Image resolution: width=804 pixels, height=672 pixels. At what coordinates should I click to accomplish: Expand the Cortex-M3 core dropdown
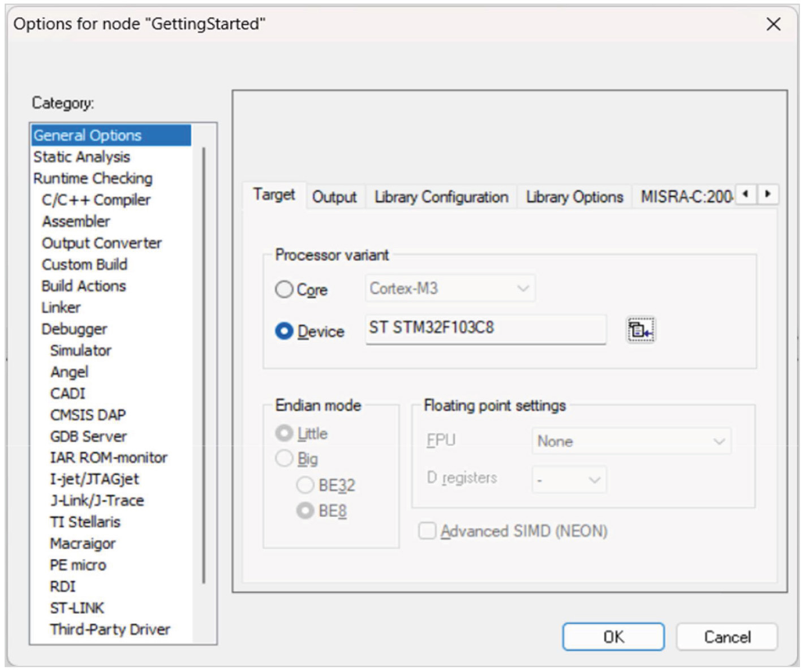450,288
